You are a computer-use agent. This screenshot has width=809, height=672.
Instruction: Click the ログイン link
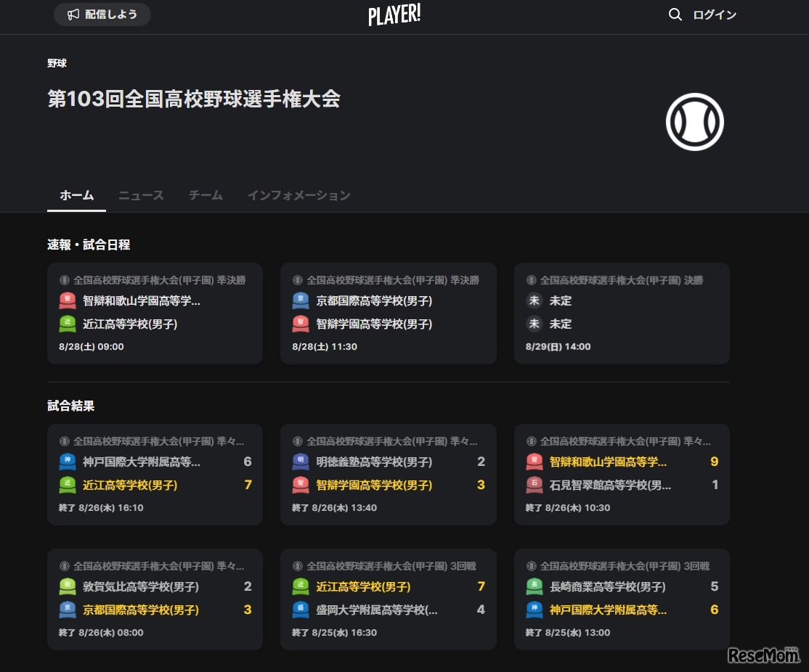tap(715, 14)
